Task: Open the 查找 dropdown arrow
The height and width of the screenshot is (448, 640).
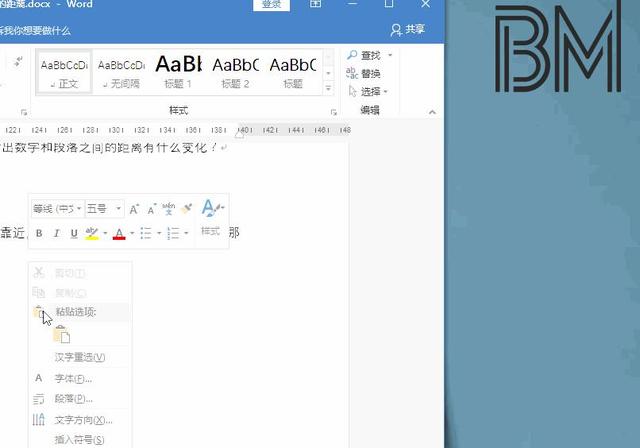Action: pyautogui.click(x=390, y=55)
